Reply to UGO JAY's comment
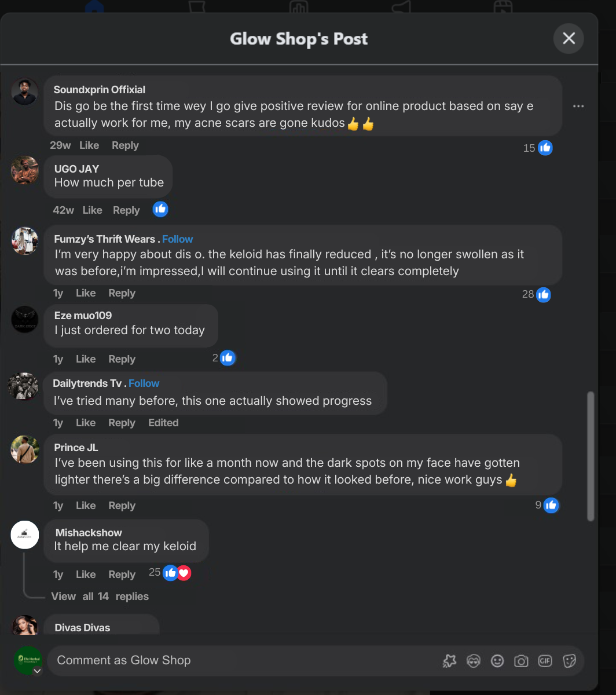Image resolution: width=616 pixels, height=695 pixels. 126,210
